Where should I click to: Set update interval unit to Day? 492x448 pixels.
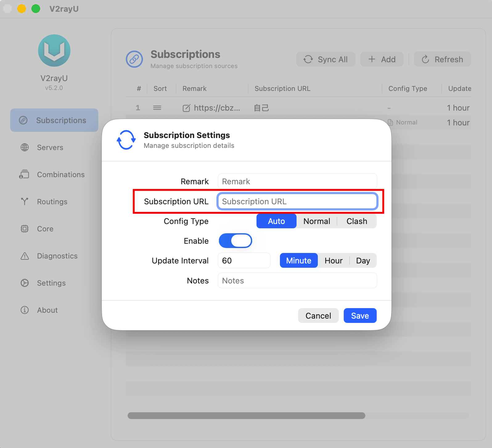point(363,261)
